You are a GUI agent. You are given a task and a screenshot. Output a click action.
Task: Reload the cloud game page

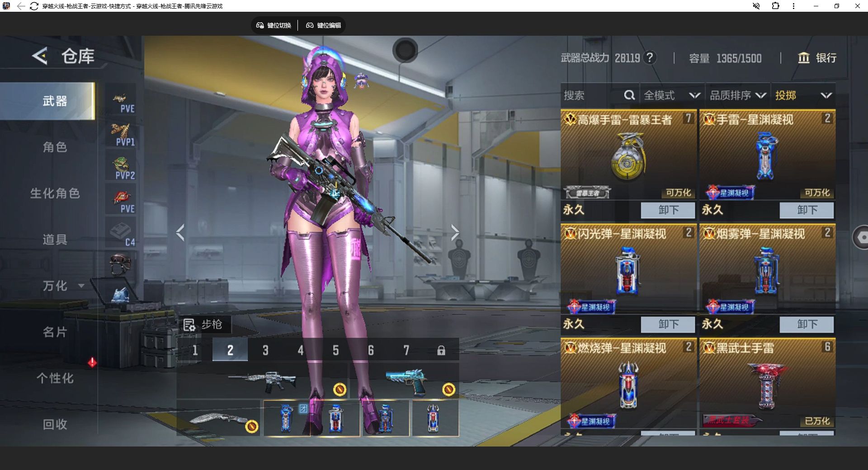coord(34,6)
